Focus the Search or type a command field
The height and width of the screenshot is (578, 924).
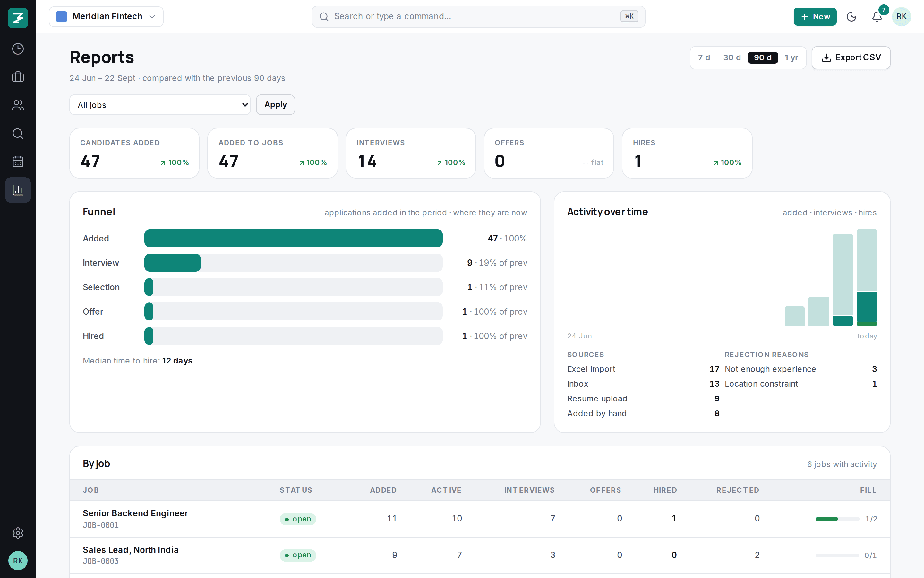[478, 16]
